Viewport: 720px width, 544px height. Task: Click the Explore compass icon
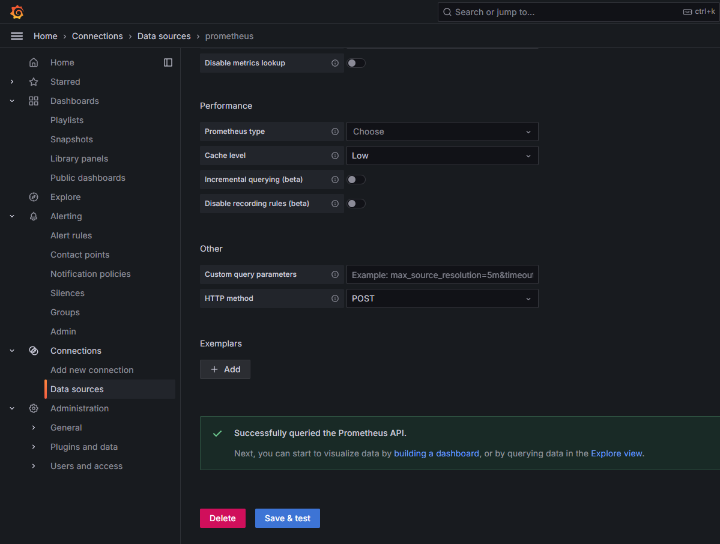click(x=34, y=197)
